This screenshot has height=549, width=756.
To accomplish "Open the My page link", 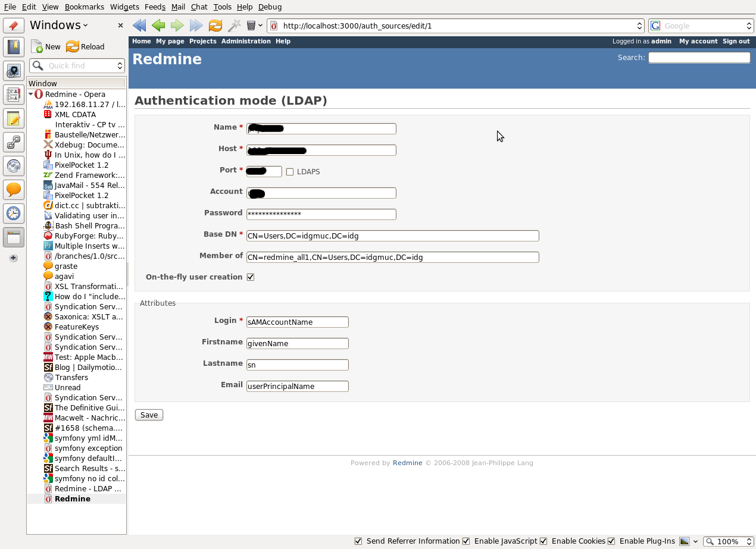I will coord(170,41).
